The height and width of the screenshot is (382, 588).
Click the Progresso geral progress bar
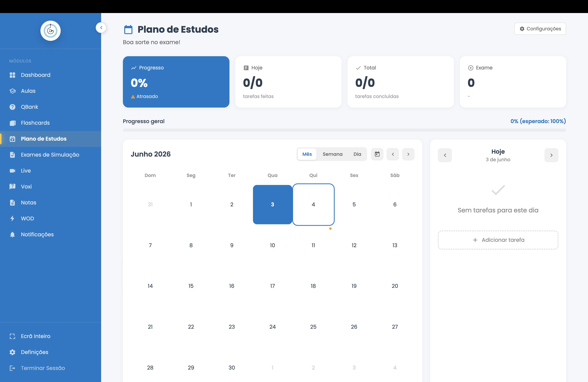344,130
